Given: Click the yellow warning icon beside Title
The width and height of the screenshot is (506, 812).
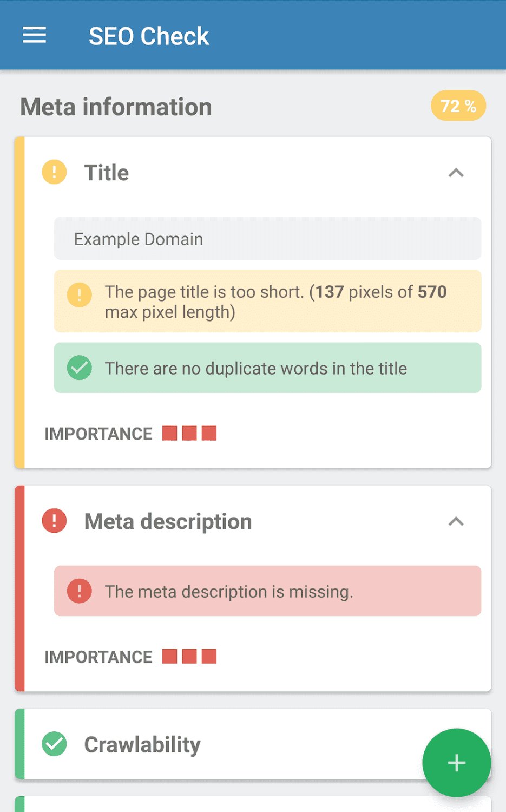Looking at the screenshot, I should click(x=54, y=173).
